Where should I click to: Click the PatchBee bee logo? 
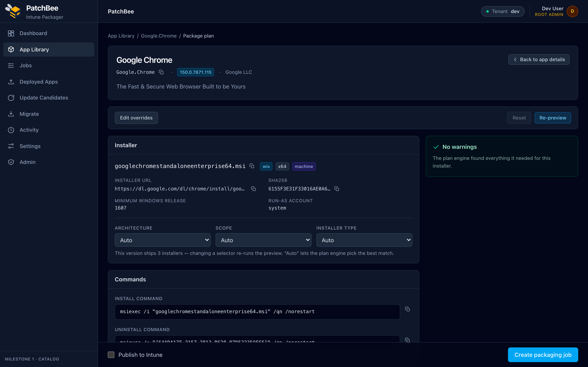coord(13,11)
